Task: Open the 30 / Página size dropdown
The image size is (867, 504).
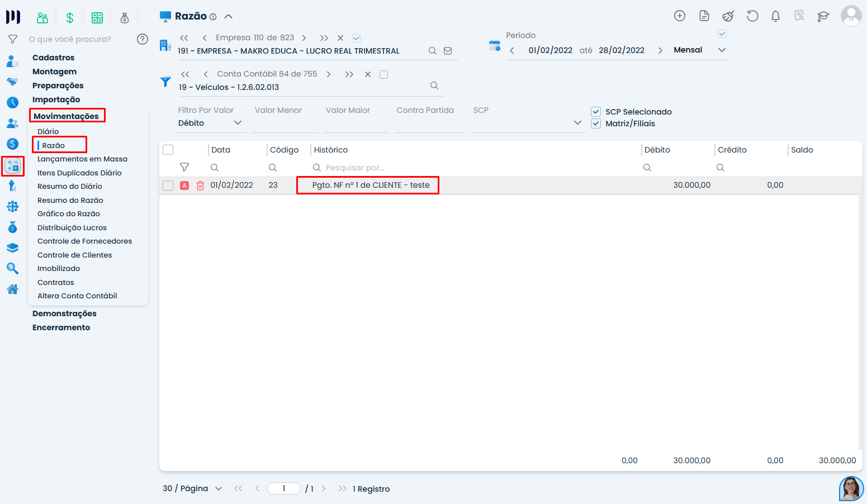Action: pos(192,489)
